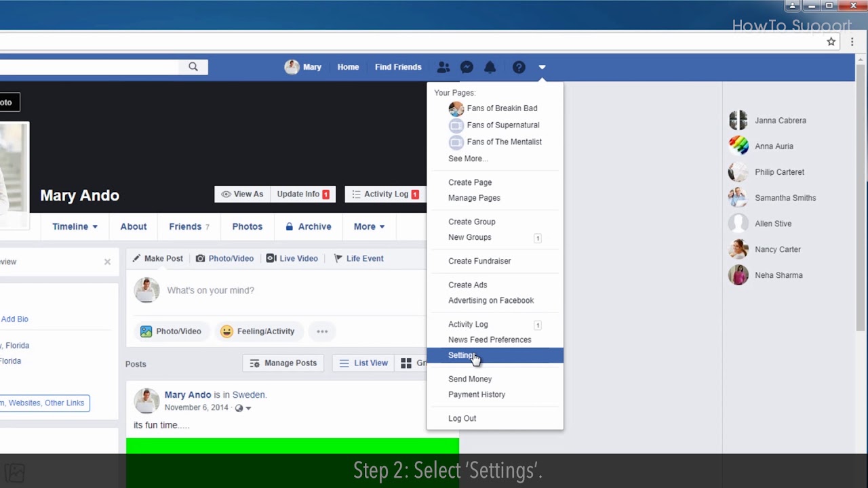Click Home link in navbar

348,67
